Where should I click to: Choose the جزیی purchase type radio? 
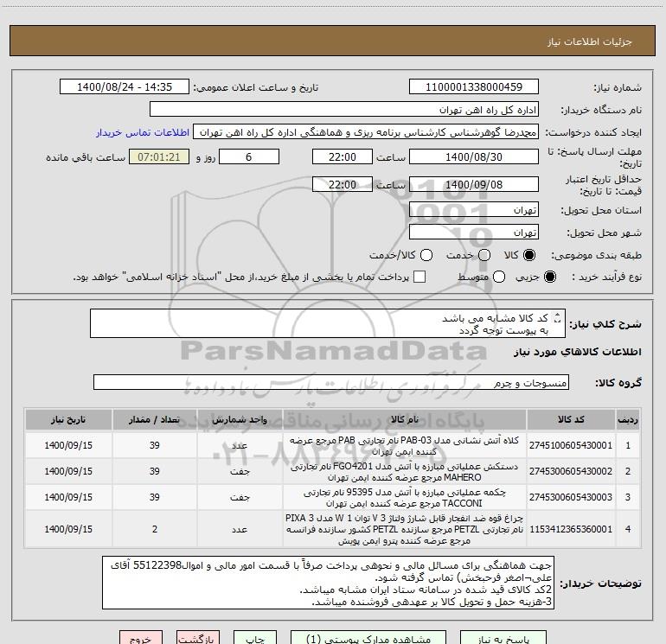click(x=550, y=277)
